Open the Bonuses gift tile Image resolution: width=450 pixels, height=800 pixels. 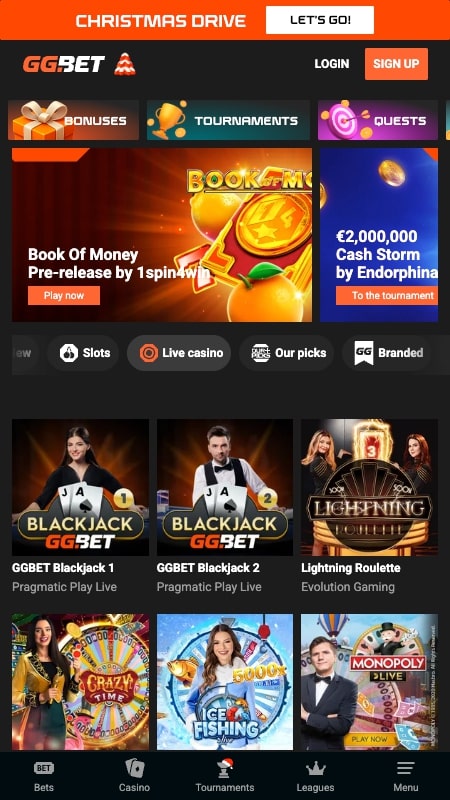tap(73, 120)
